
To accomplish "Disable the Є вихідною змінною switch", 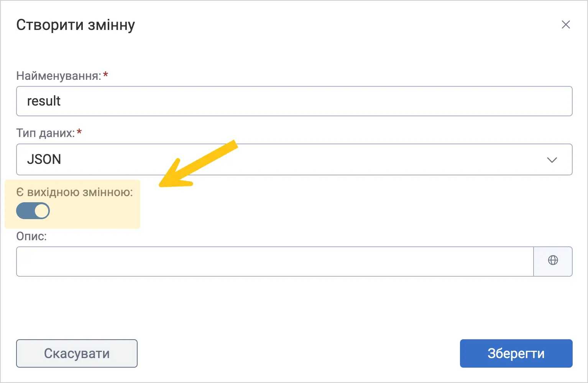I will (33, 211).
